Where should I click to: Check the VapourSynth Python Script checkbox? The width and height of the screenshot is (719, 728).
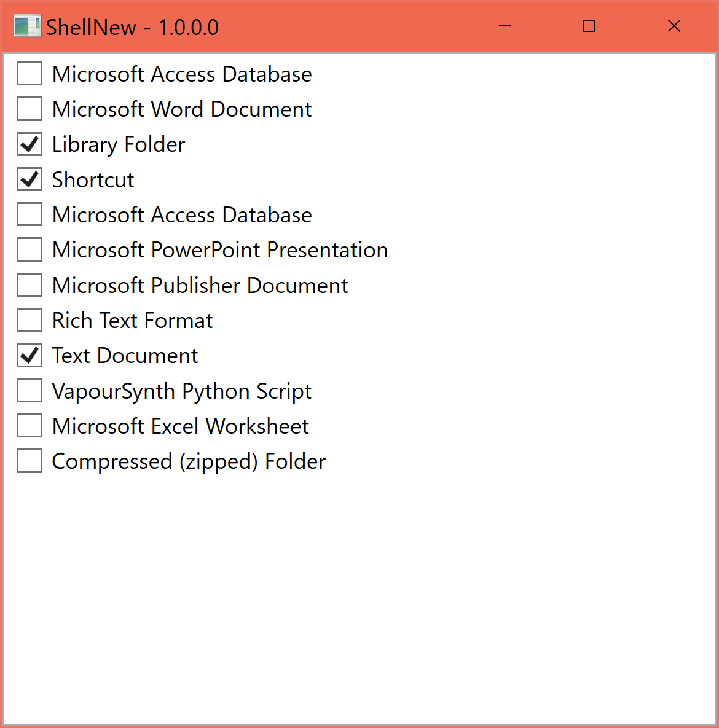click(x=29, y=391)
